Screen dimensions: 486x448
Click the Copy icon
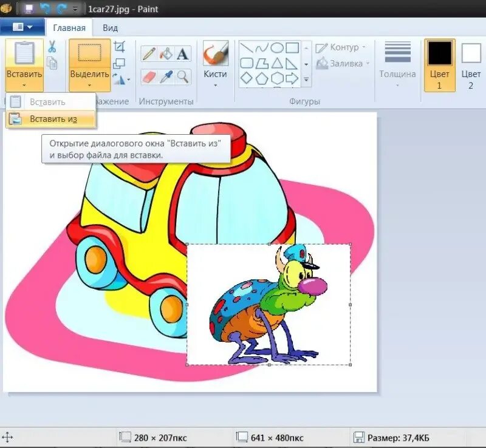coord(52,63)
